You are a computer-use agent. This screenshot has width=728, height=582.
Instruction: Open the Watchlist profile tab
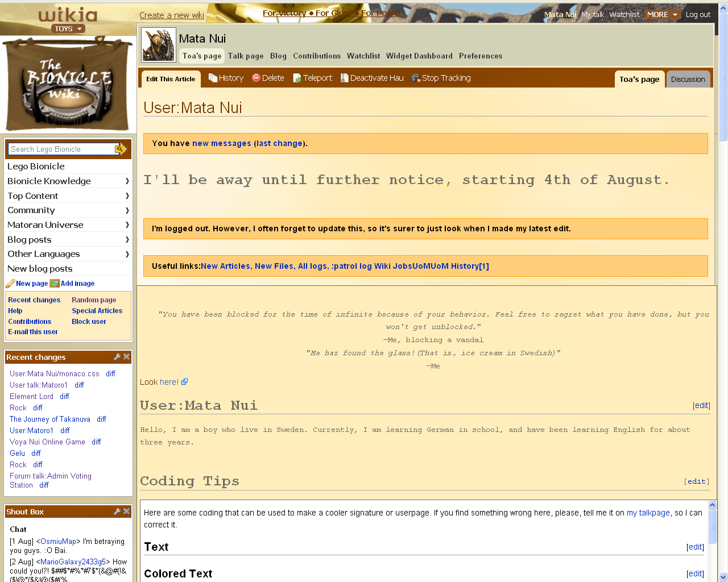click(x=363, y=56)
